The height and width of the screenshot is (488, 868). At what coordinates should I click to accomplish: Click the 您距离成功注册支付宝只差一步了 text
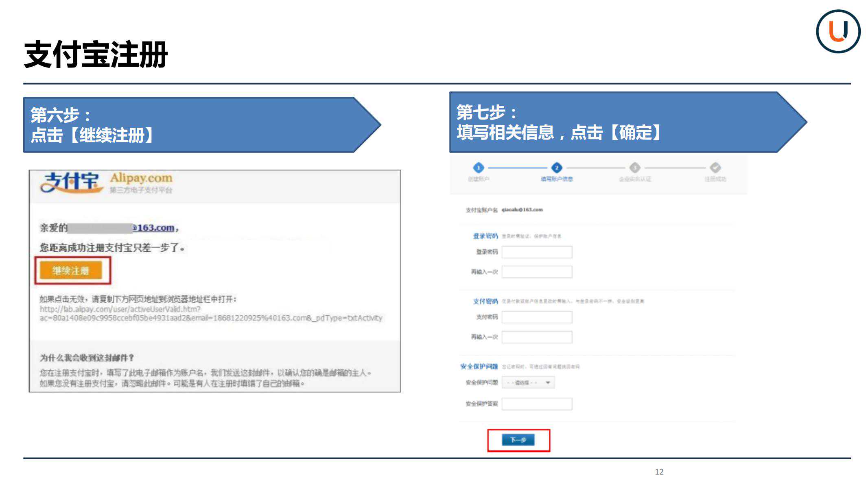[x=112, y=248]
